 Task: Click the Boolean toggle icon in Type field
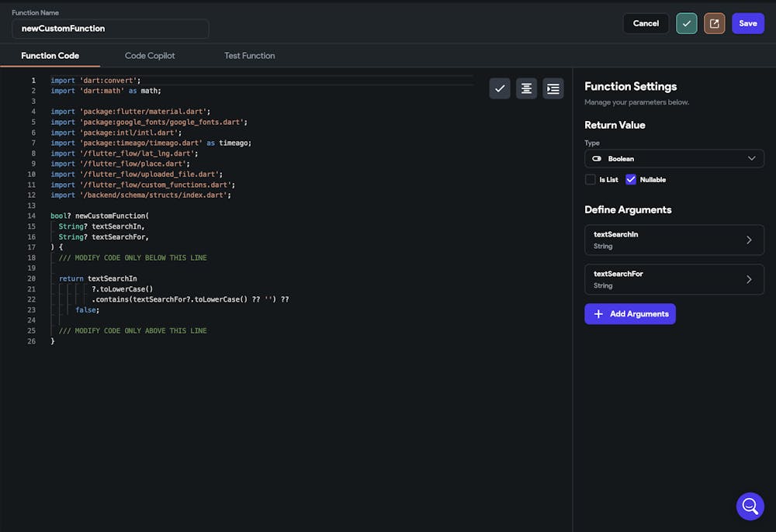tap(597, 159)
